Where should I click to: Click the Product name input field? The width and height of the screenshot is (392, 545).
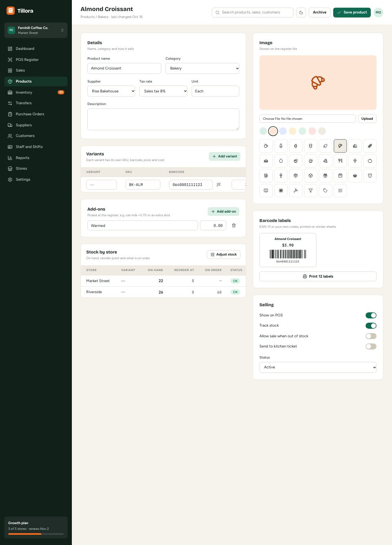click(x=124, y=68)
